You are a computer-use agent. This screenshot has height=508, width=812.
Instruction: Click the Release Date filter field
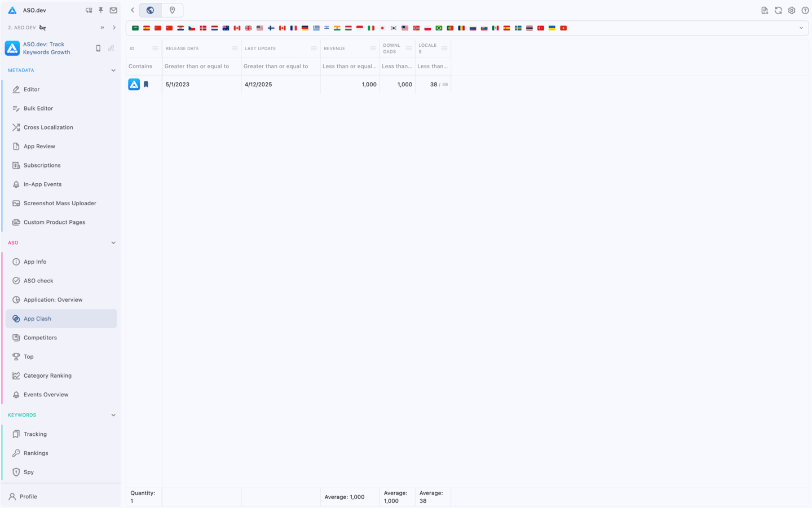pyautogui.click(x=201, y=67)
